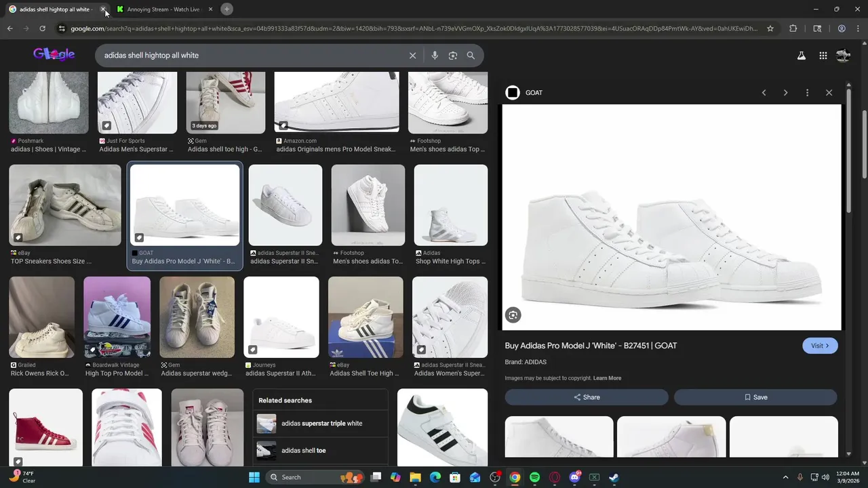Go to the Google logo homepage
The image size is (868, 488).
(x=54, y=54)
